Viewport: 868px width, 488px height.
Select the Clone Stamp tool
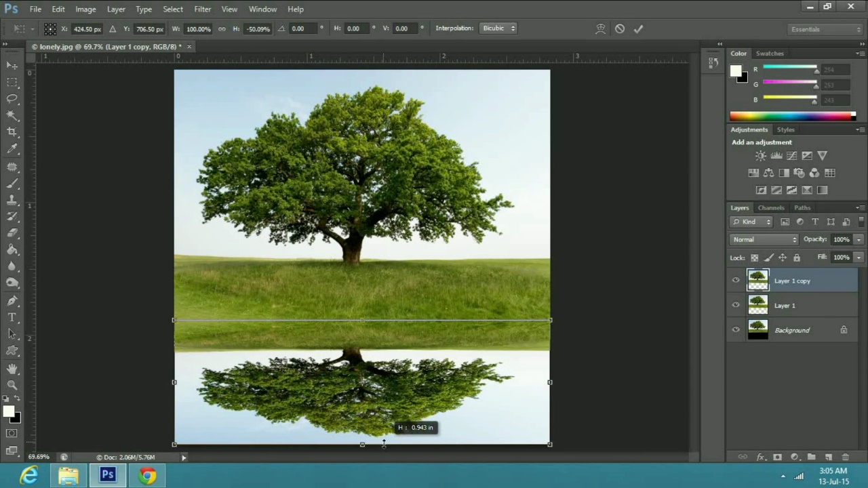pos(12,200)
